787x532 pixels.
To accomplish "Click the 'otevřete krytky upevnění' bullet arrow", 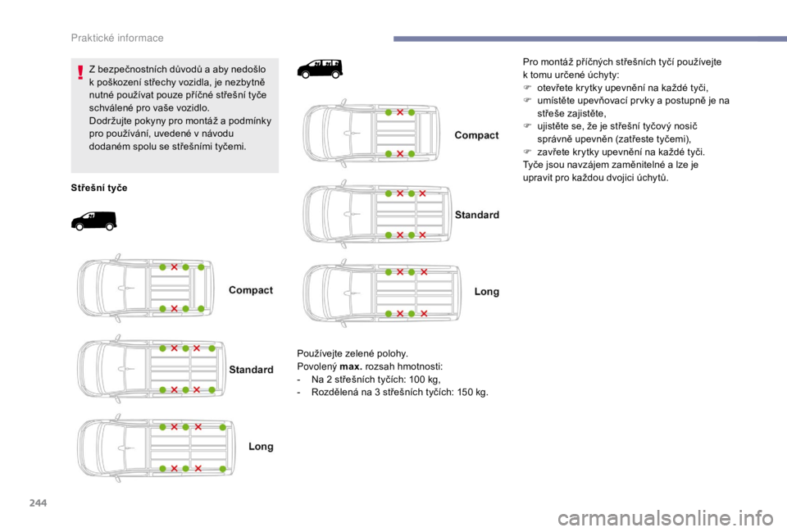I will pos(527,88).
